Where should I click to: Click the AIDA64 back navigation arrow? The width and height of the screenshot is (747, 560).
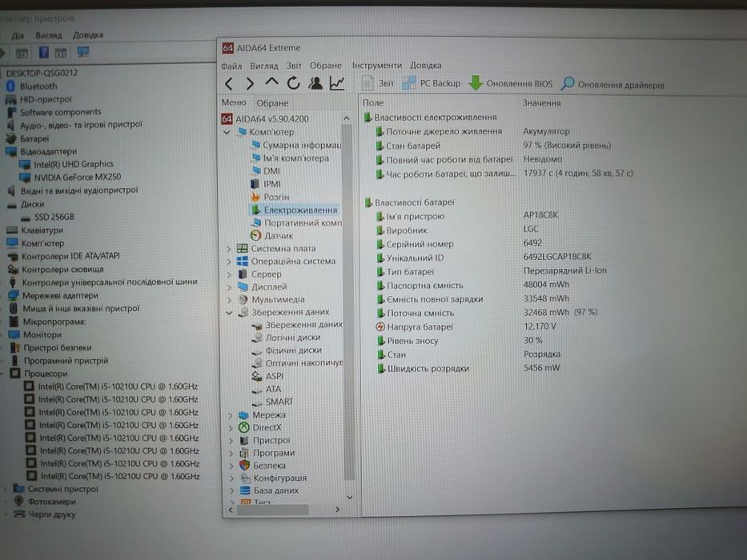[x=229, y=84]
